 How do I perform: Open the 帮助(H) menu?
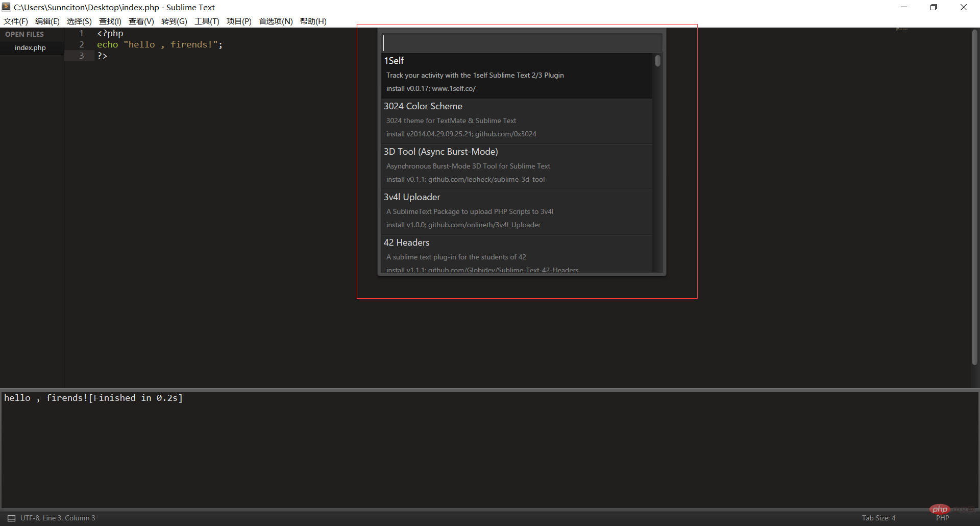tap(313, 21)
